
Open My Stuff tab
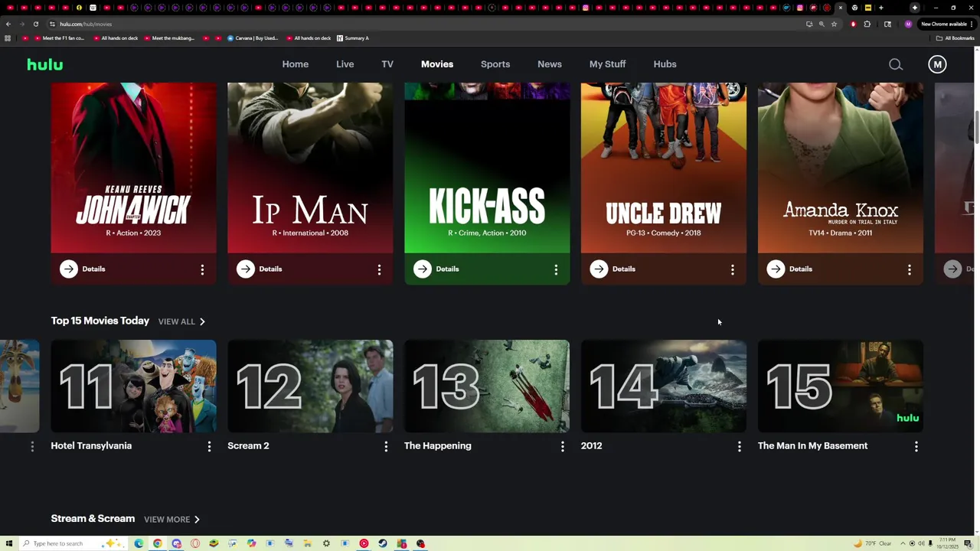608,64
